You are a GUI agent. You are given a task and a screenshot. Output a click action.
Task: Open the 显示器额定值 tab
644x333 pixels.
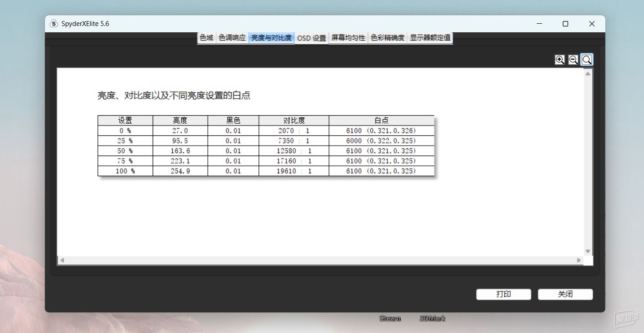click(430, 38)
